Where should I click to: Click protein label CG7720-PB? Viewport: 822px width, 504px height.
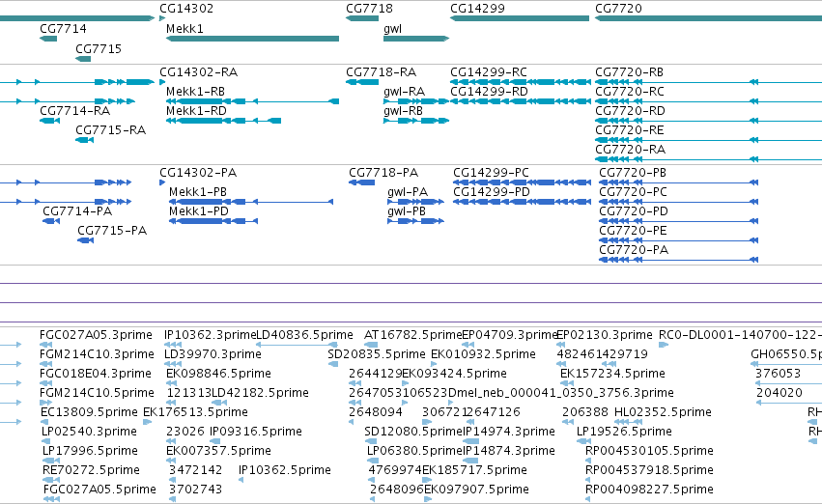pos(633,173)
